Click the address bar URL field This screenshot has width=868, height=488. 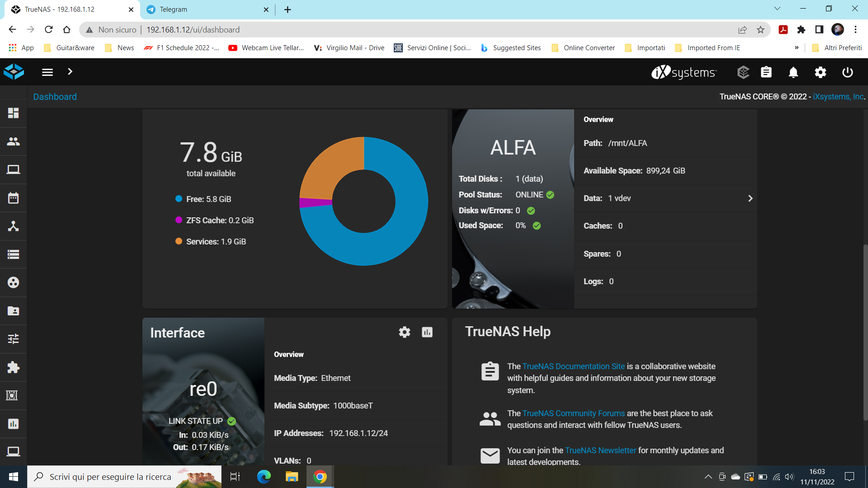(x=425, y=30)
